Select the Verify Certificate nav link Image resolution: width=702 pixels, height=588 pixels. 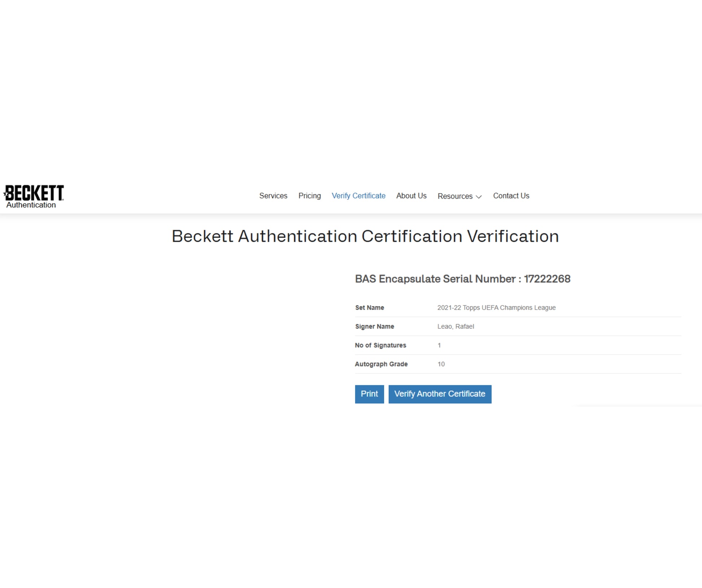click(358, 196)
